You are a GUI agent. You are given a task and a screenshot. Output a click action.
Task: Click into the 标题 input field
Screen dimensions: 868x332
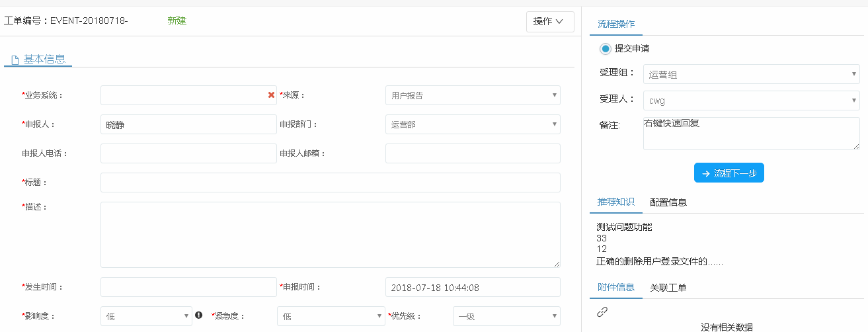coord(330,183)
